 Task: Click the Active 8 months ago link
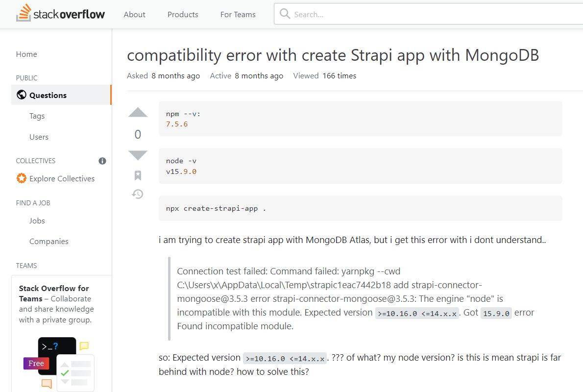(x=246, y=76)
